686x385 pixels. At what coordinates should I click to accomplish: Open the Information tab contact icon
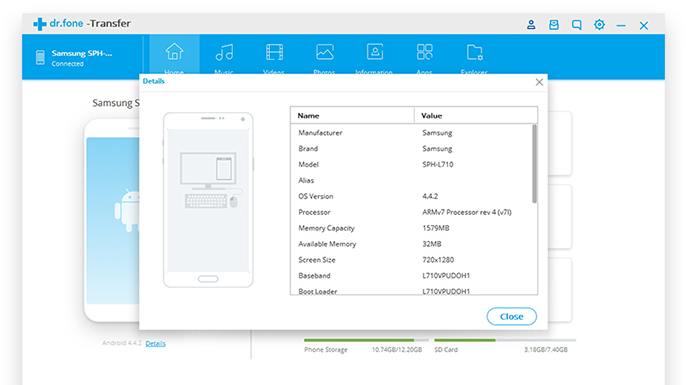pyautogui.click(x=375, y=52)
